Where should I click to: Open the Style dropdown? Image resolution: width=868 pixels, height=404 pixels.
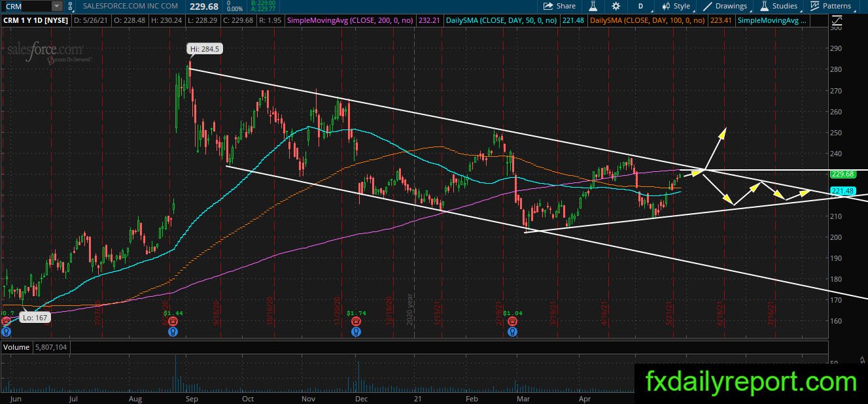676,6
